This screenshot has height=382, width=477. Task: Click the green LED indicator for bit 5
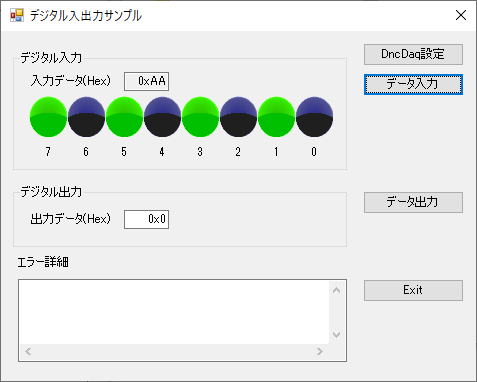(124, 117)
